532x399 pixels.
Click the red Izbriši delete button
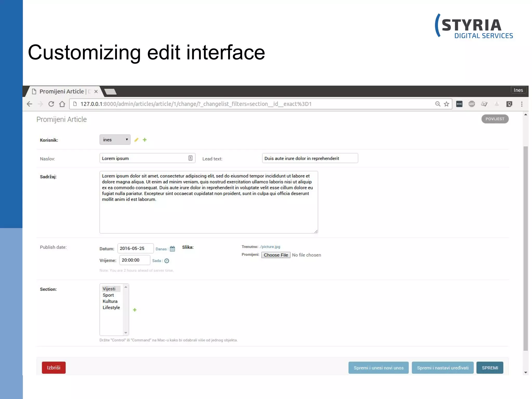point(54,368)
